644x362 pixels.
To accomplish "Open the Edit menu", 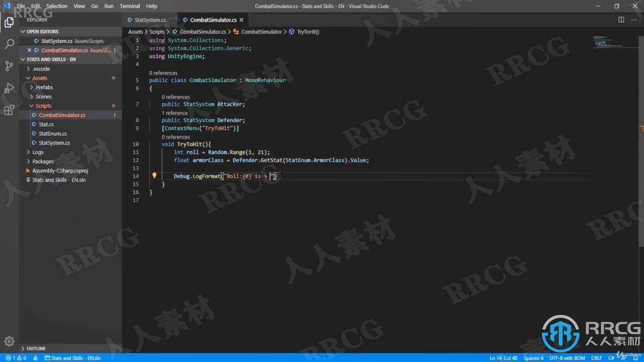I will pyautogui.click(x=35, y=6).
